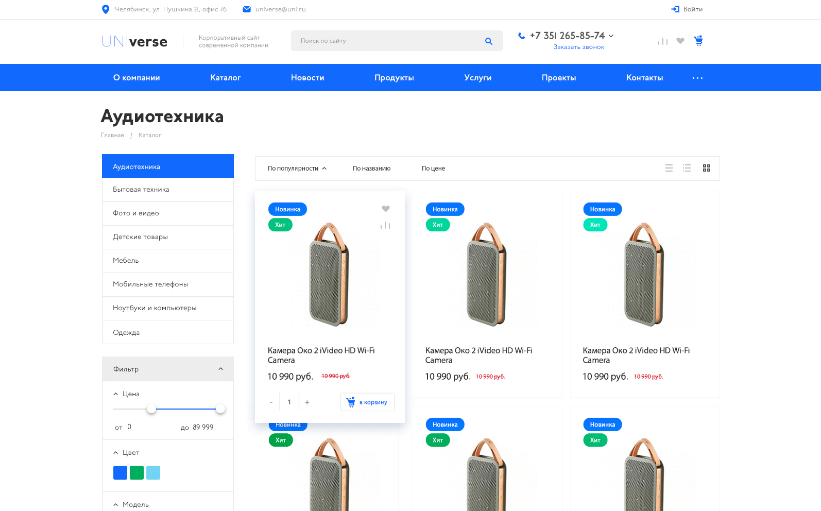The width and height of the screenshot is (821, 511).
Task: Open the wishlist heart icon in header
Action: click(680, 41)
